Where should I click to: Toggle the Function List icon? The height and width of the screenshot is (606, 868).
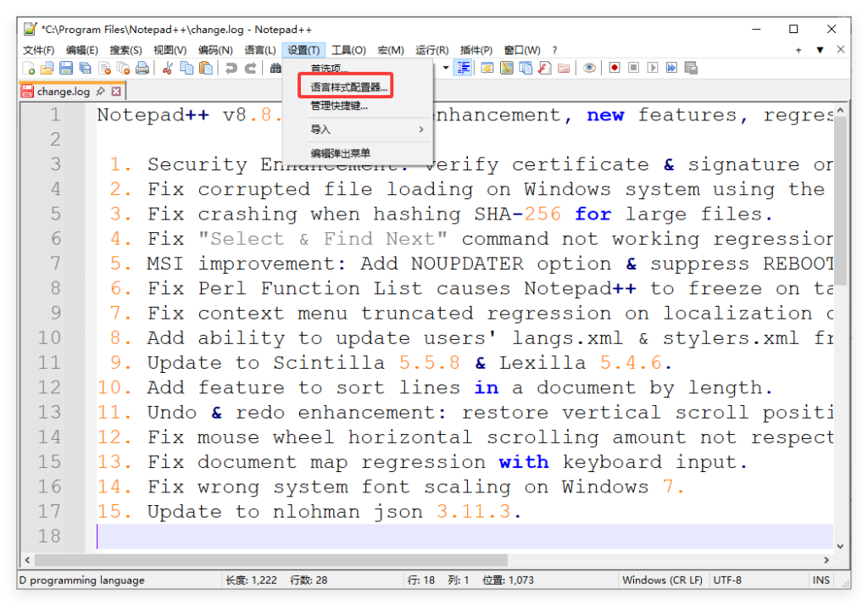click(545, 68)
